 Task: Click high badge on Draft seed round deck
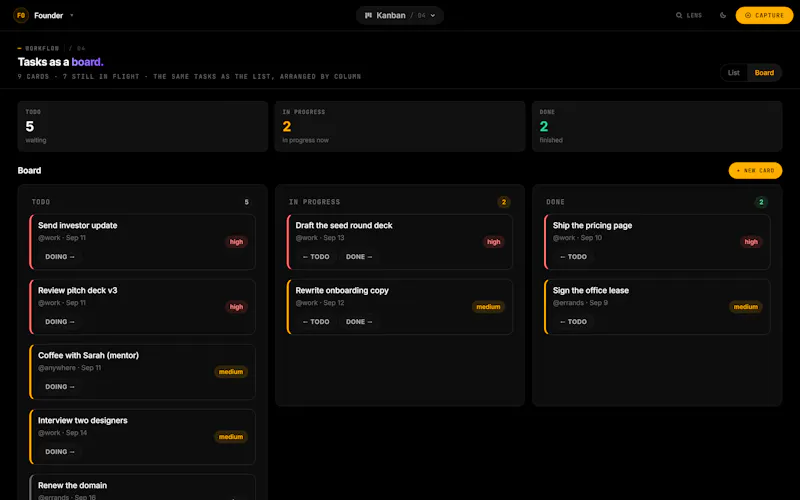tap(494, 242)
